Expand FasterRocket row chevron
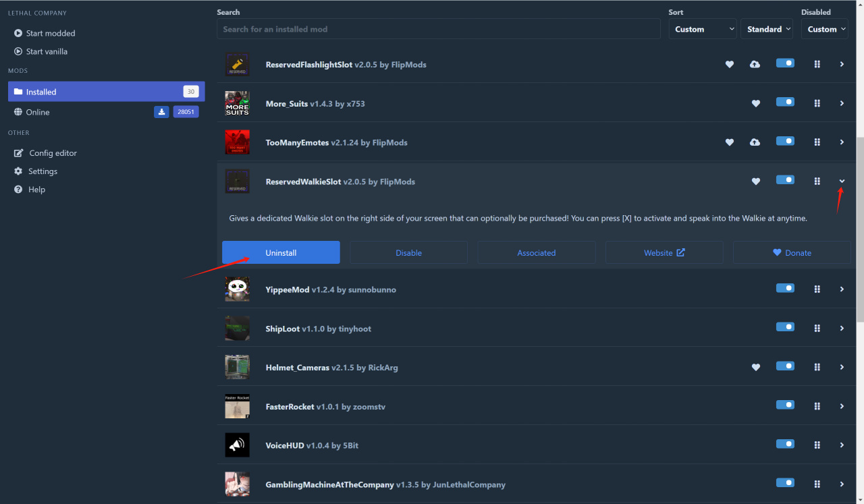Screen dimensions: 864x504 click(x=842, y=406)
